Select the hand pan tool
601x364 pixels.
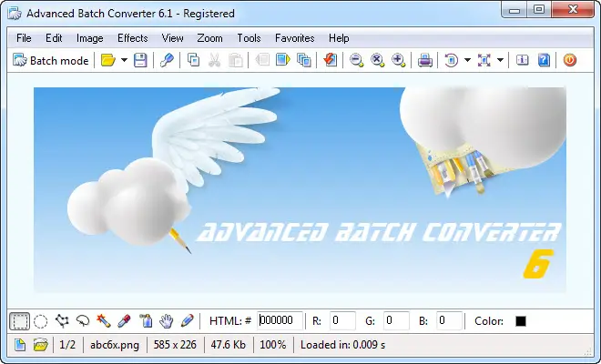(x=167, y=321)
